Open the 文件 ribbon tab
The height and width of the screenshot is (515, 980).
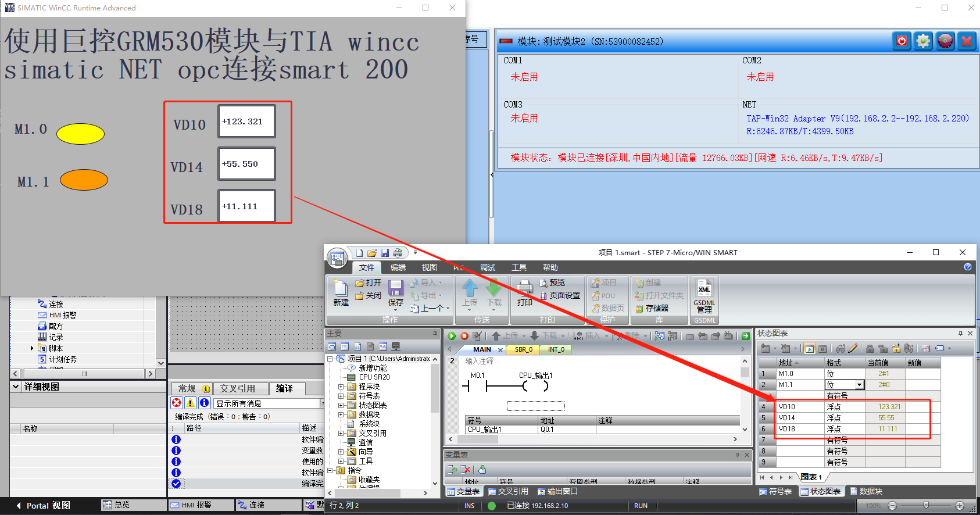367,267
